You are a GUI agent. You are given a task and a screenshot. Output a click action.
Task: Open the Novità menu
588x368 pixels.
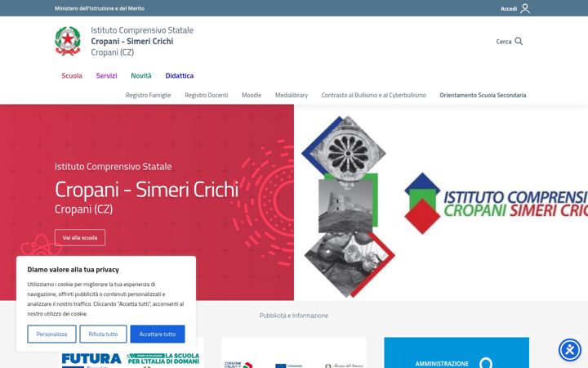[x=141, y=76]
